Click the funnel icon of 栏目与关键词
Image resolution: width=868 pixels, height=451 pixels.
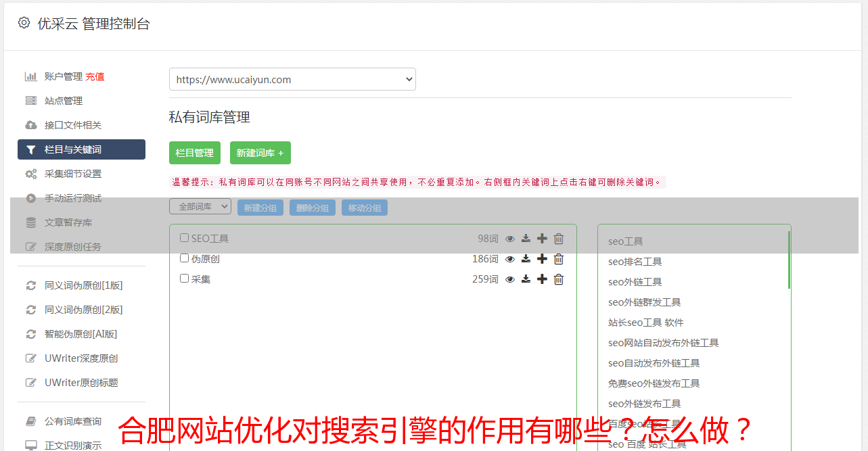(30, 149)
